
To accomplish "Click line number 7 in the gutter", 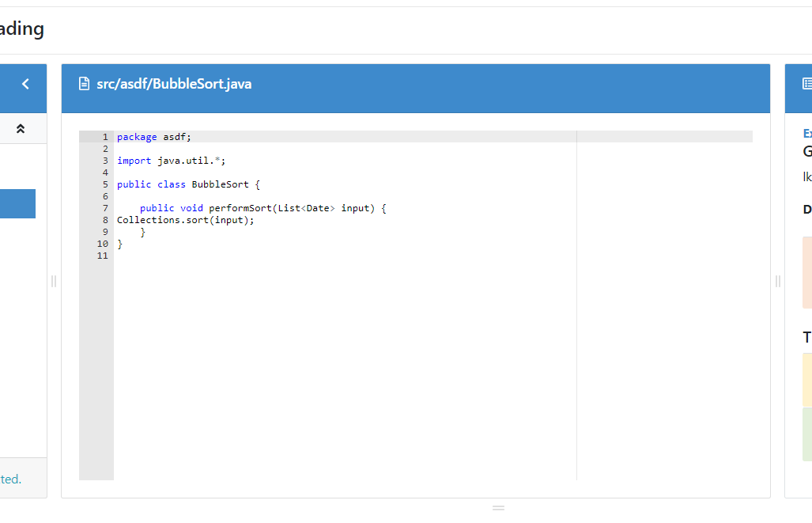I will click(105, 208).
